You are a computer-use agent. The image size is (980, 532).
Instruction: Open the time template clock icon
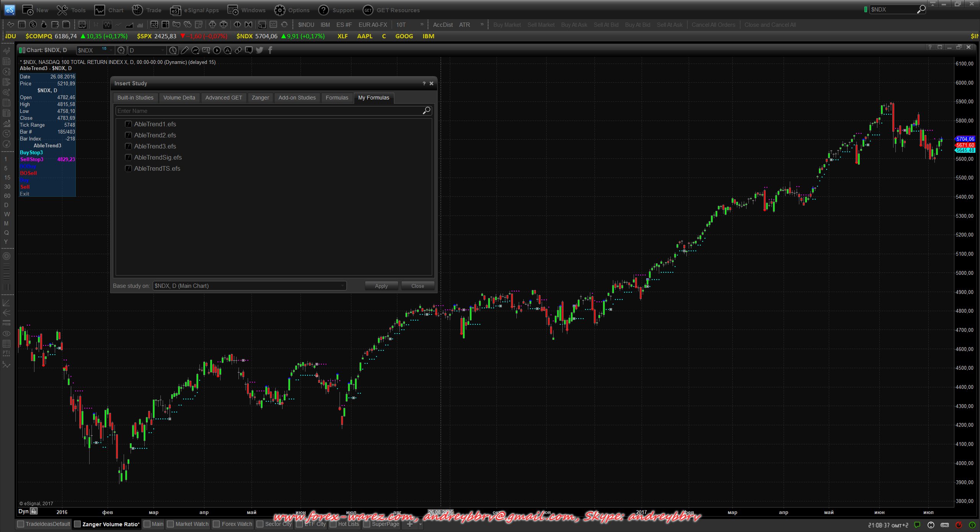(173, 50)
